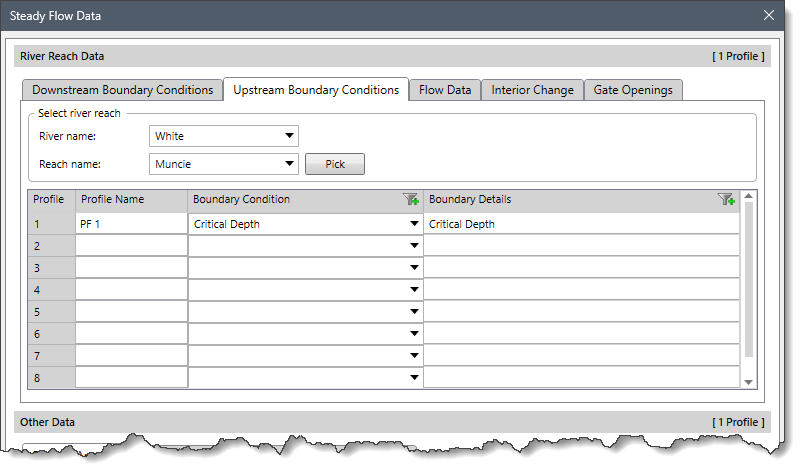Click the Boundary Condition column filter icon

point(411,200)
